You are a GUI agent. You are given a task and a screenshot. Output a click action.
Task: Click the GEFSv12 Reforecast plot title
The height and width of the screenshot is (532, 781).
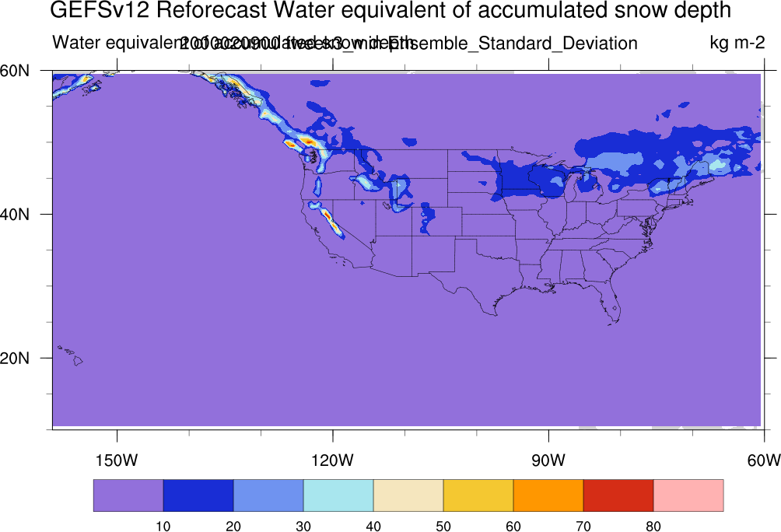click(x=390, y=10)
